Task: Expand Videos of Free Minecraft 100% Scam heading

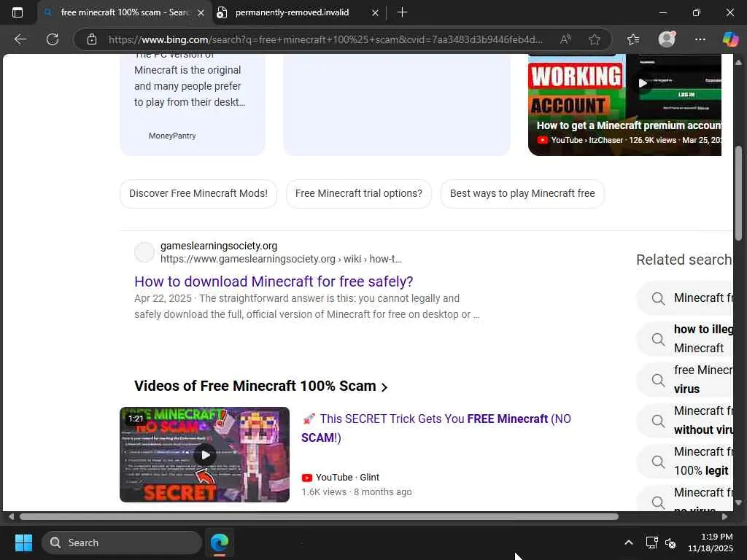Action: coord(260,386)
